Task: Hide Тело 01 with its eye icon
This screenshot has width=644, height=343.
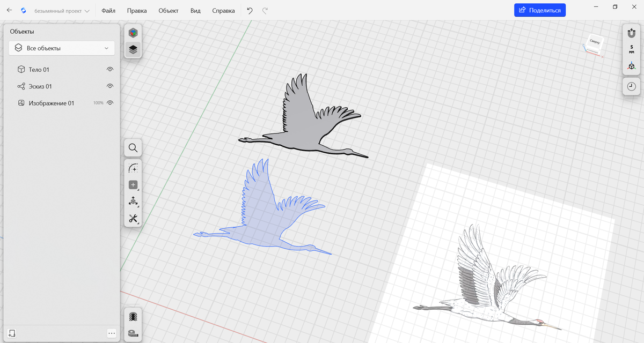Action: 110,70
